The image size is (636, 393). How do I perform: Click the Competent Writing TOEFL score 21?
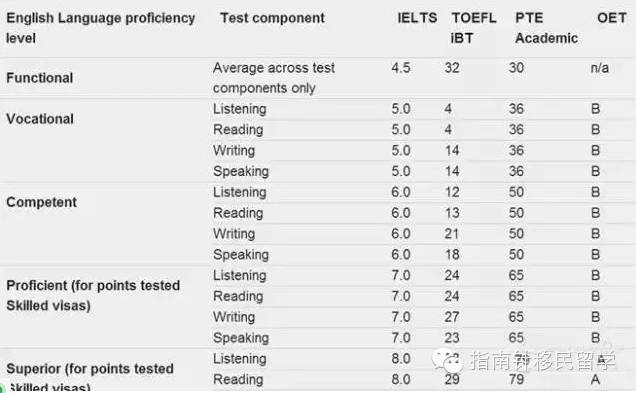point(451,234)
